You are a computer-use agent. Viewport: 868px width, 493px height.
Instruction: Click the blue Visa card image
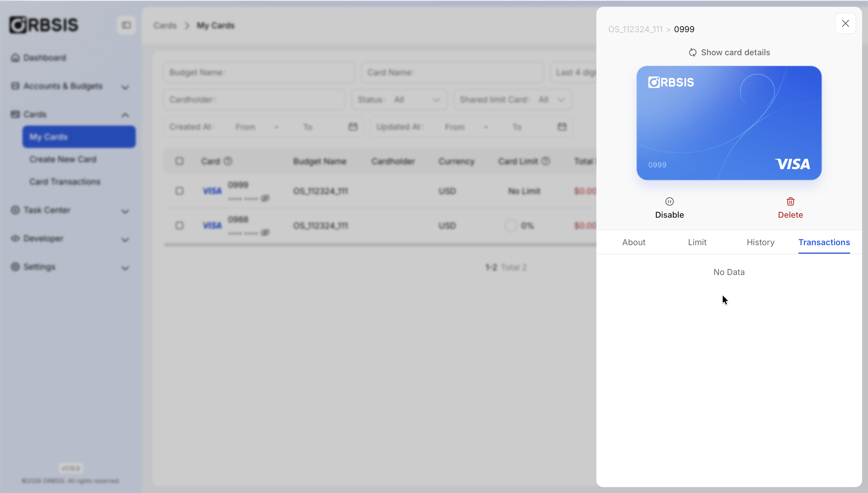pos(729,123)
